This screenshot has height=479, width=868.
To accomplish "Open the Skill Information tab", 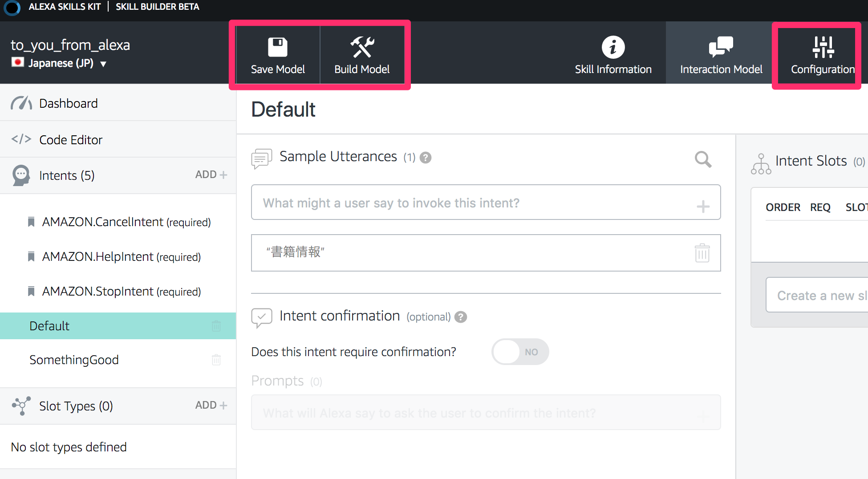I will 613,55.
